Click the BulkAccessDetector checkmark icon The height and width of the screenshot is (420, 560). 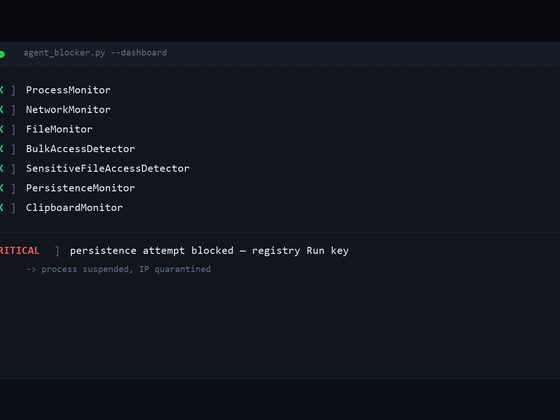(1, 149)
